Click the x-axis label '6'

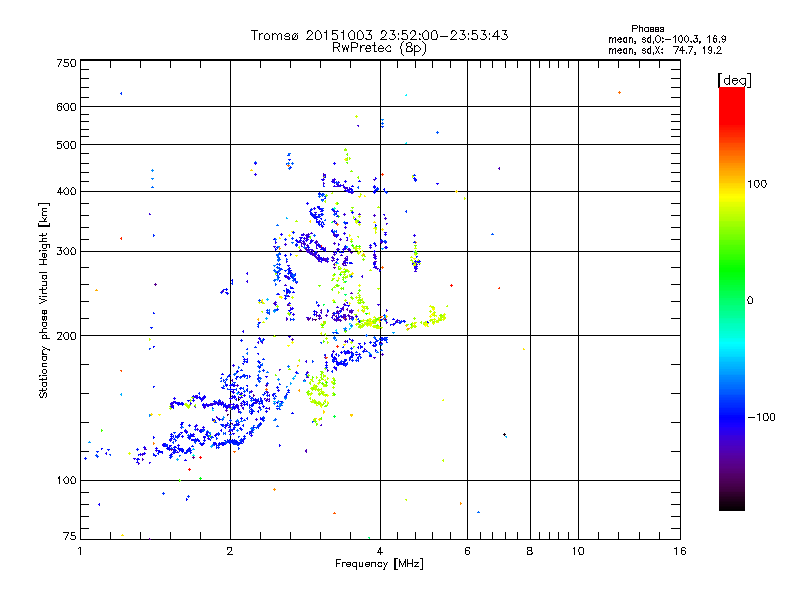[467, 551]
